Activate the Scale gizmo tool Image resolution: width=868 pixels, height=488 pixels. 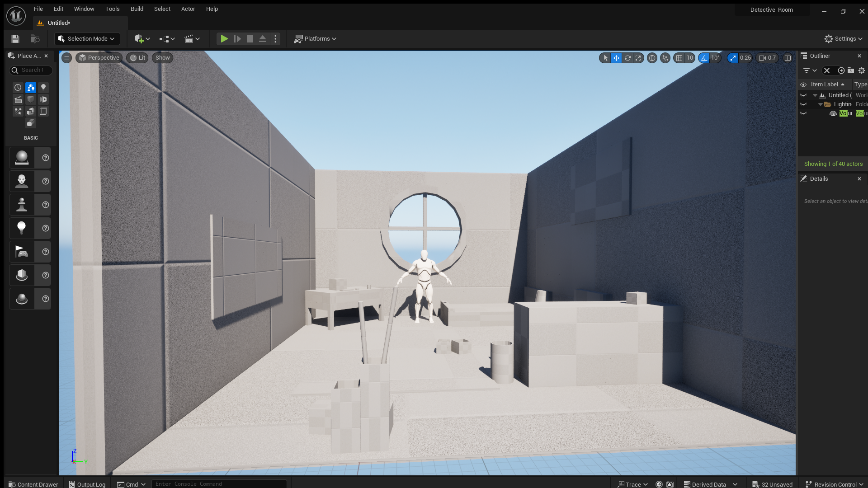638,58
